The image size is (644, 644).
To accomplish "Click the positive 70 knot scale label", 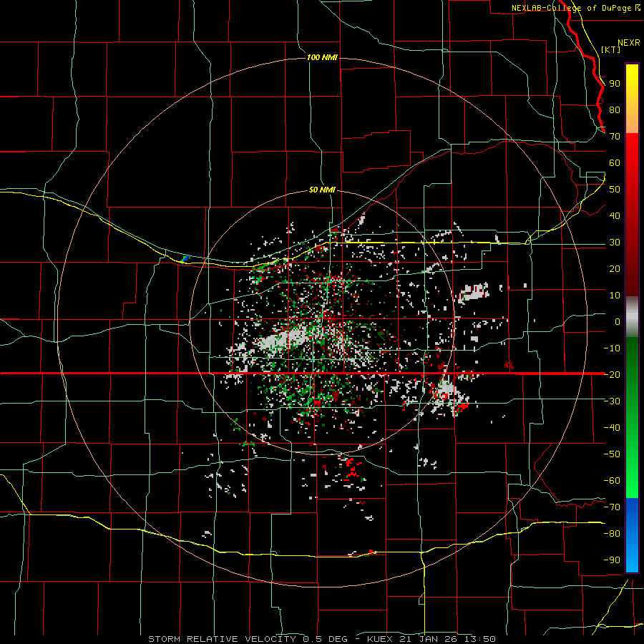I will (x=615, y=137).
